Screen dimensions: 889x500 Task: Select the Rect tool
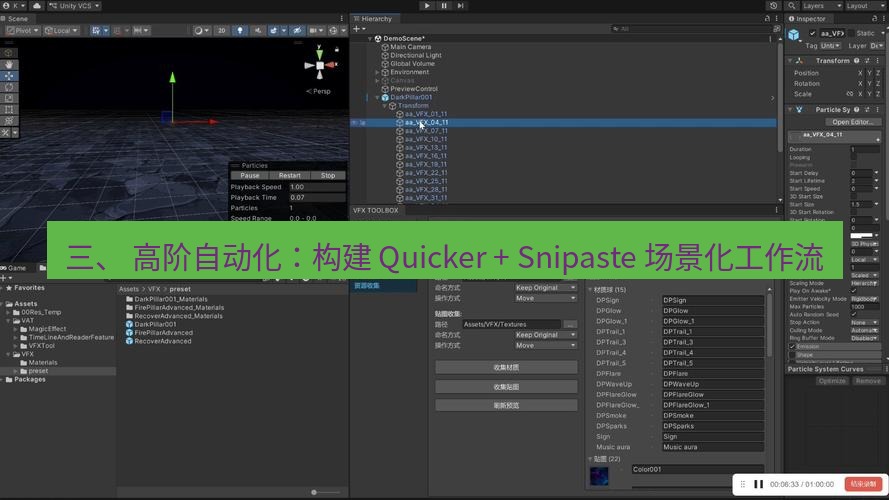[x=9, y=109]
